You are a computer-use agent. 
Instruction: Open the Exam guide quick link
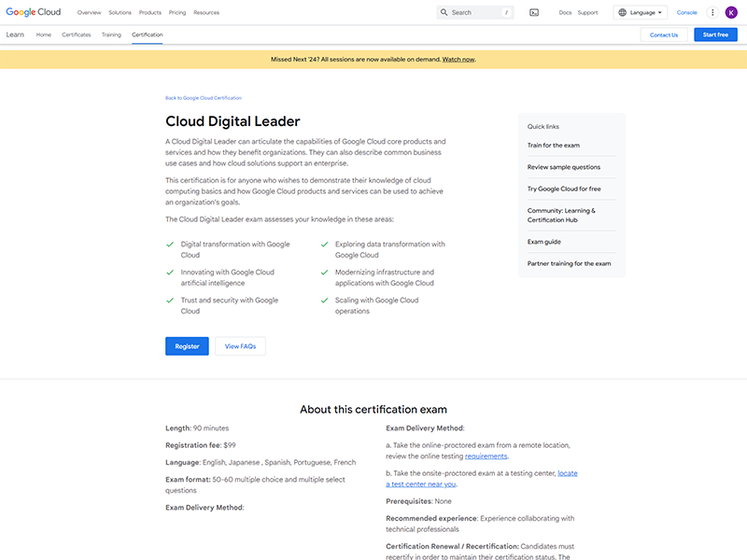click(544, 242)
